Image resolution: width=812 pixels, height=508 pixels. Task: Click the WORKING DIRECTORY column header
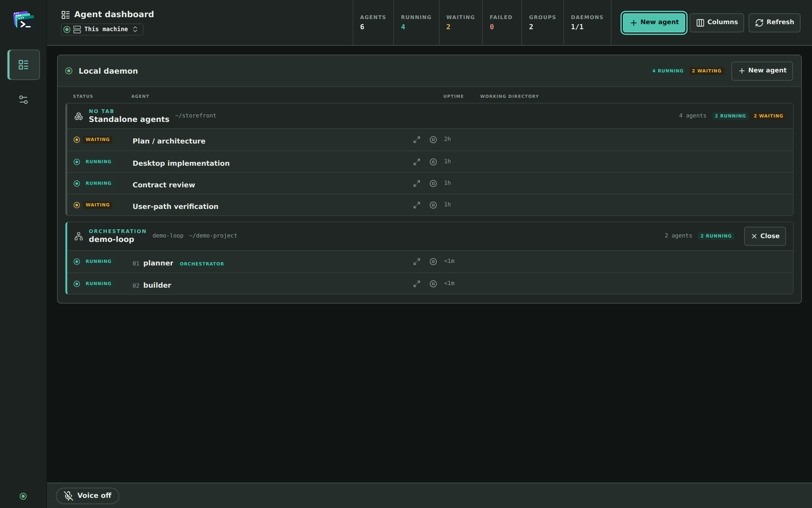pyautogui.click(x=509, y=97)
